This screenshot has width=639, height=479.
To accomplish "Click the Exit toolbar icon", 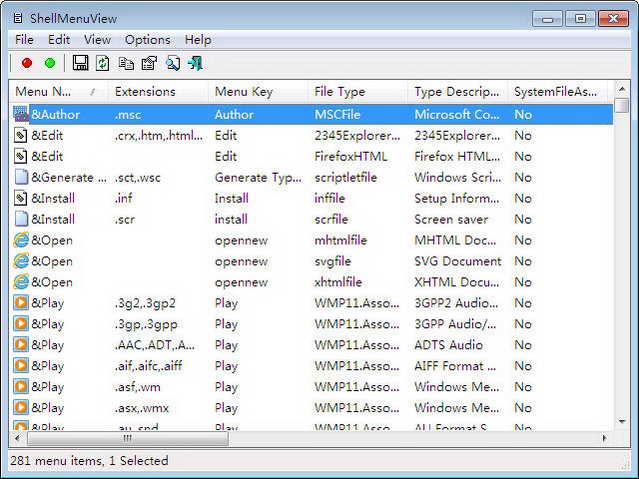I will (195, 63).
